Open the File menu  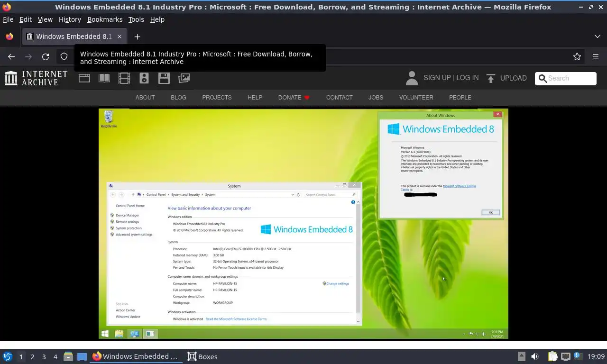point(8,19)
